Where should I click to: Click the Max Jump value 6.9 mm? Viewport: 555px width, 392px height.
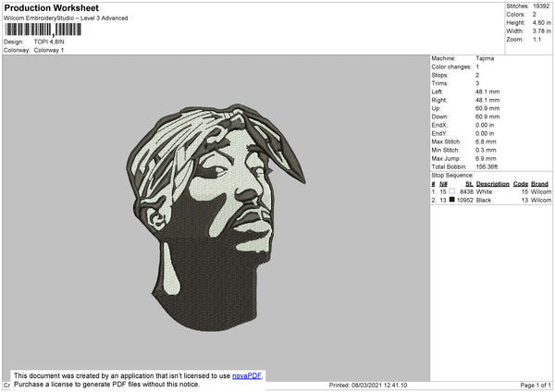tap(486, 158)
